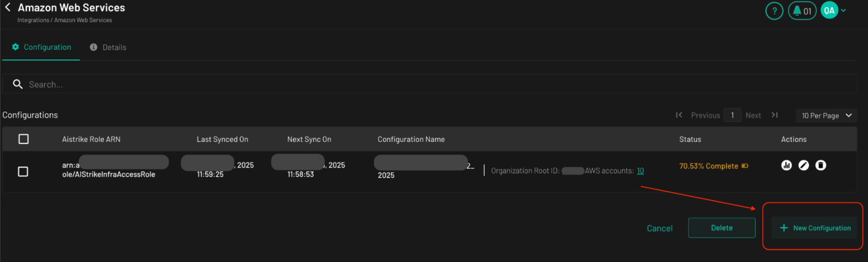Go back using the arrow beside Amazon Web Services
The width and height of the screenshot is (868, 262).
tap(7, 7)
